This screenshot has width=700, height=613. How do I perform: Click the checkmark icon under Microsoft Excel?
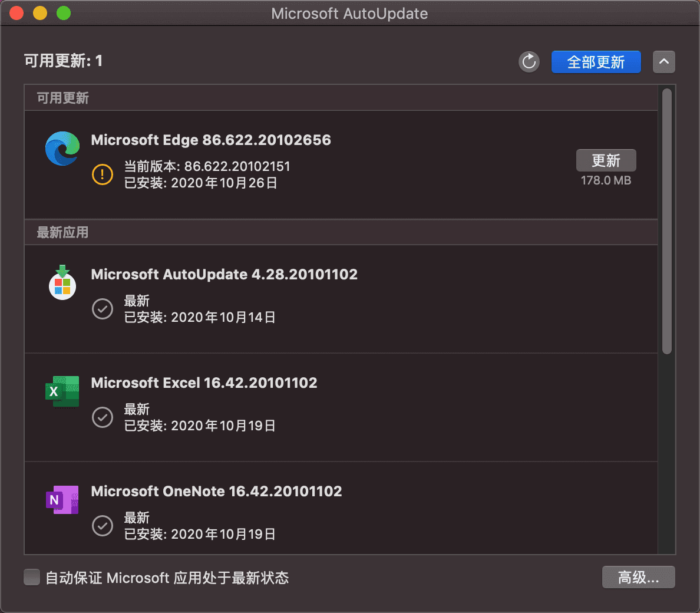[102, 417]
